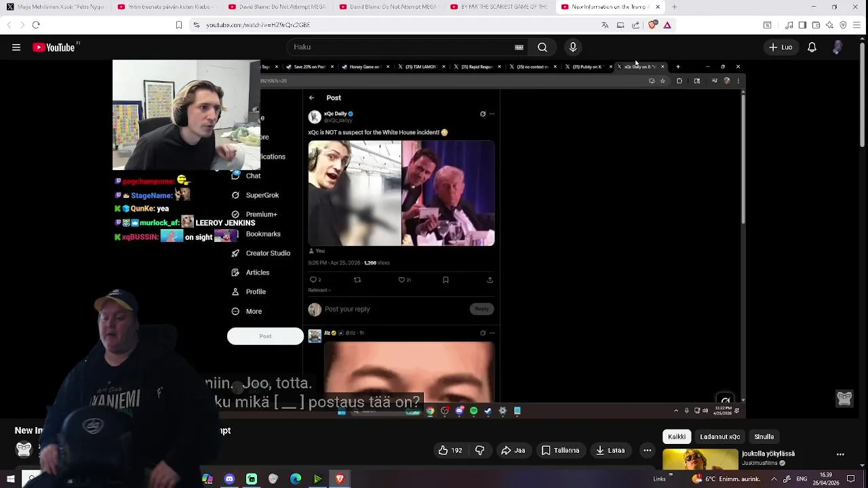Close the New Information on the Trump tab

pyautogui.click(x=657, y=7)
